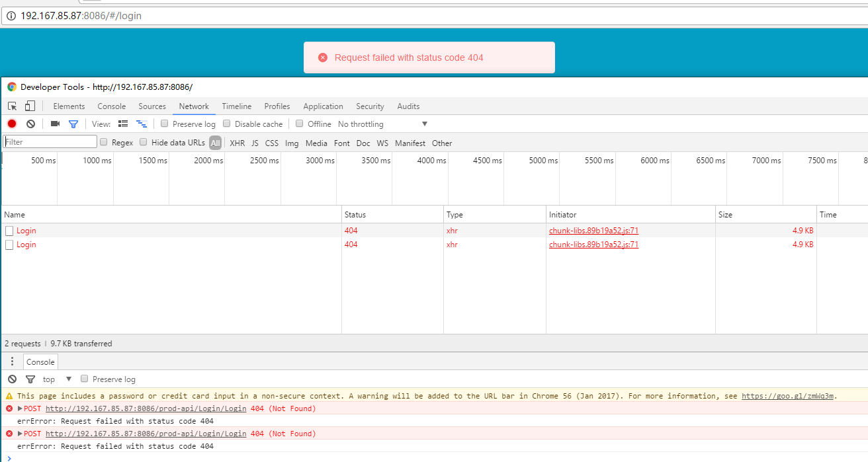This screenshot has width=868, height=462.
Task: Click the 'Request failed with status code 404' toast
Action: tap(429, 58)
